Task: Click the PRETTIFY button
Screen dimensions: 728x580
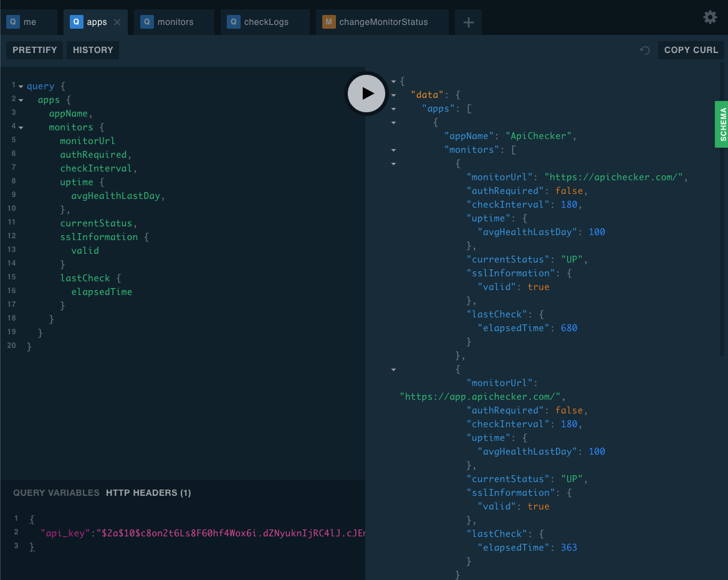Action: tap(35, 50)
